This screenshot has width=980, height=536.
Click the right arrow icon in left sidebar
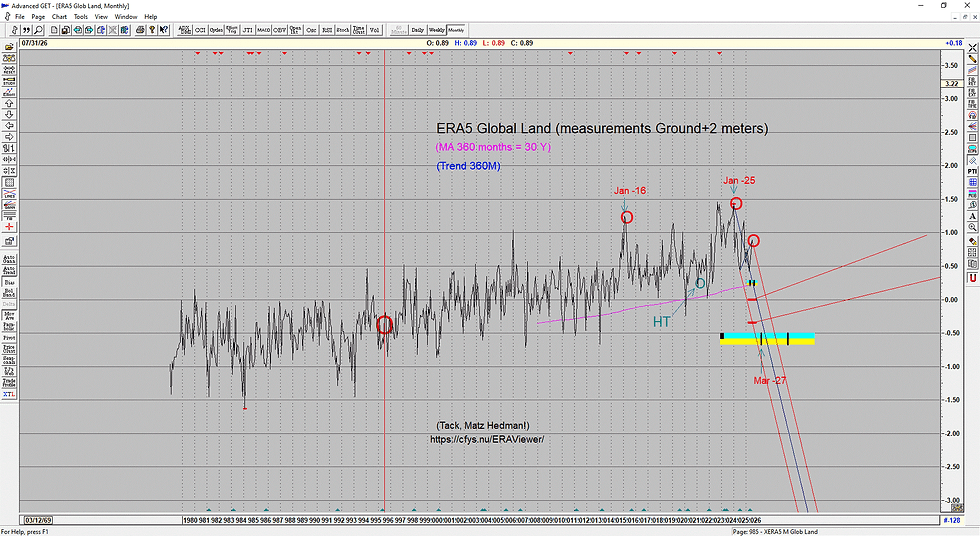coord(9,137)
